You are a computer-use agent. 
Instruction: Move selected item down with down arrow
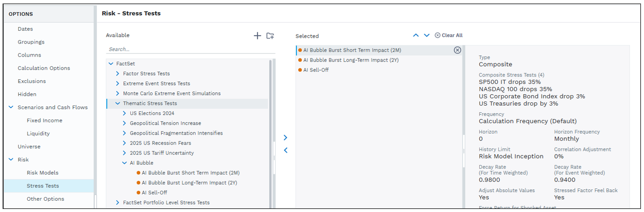coord(427,35)
